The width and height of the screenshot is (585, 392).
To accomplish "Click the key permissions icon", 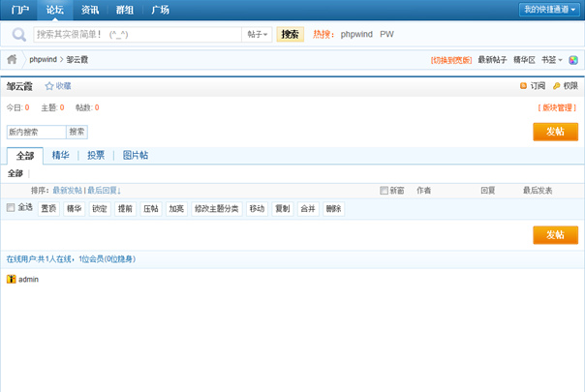I will pyautogui.click(x=557, y=86).
